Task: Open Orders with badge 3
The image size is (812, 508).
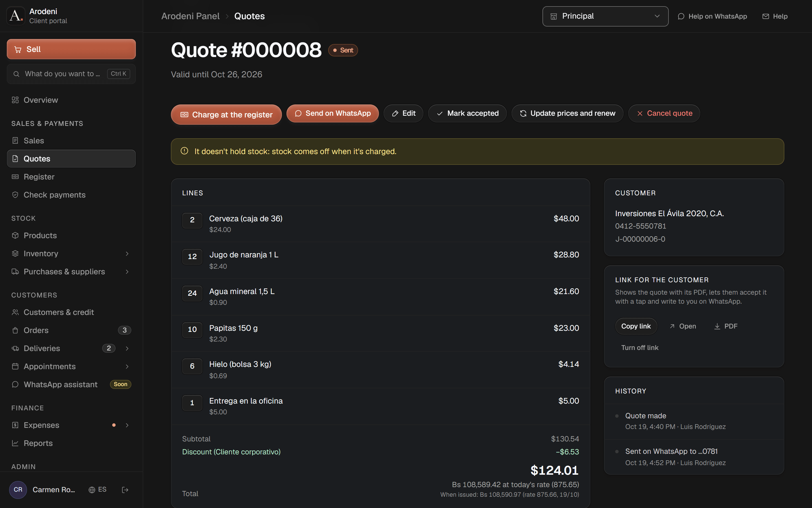Action: (71, 330)
